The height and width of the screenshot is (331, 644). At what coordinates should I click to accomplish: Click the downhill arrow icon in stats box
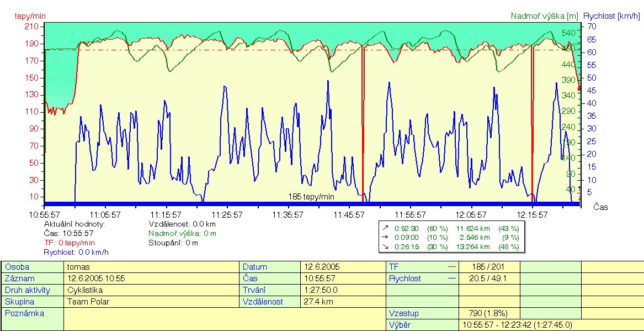pos(384,247)
